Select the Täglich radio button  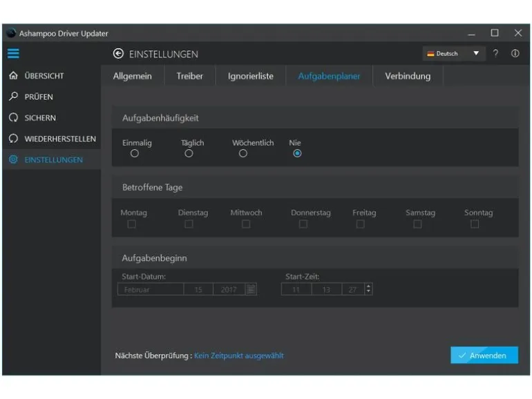click(x=189, y=153)
